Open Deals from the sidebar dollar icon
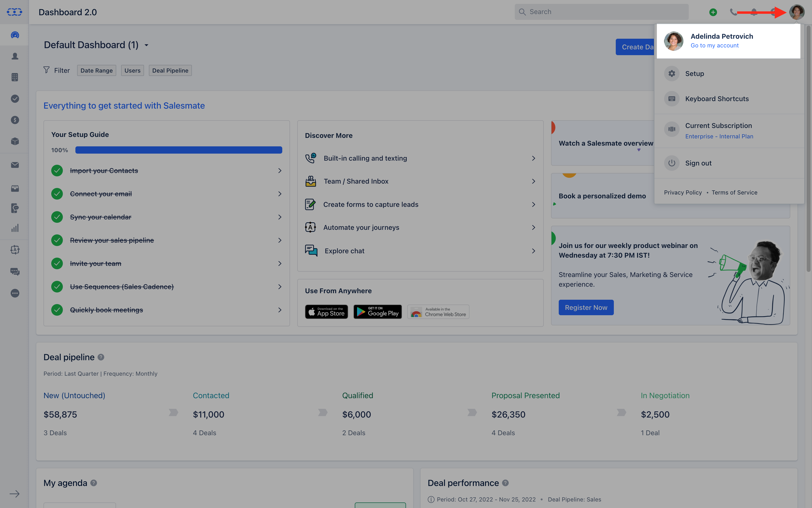 [15, 120]
